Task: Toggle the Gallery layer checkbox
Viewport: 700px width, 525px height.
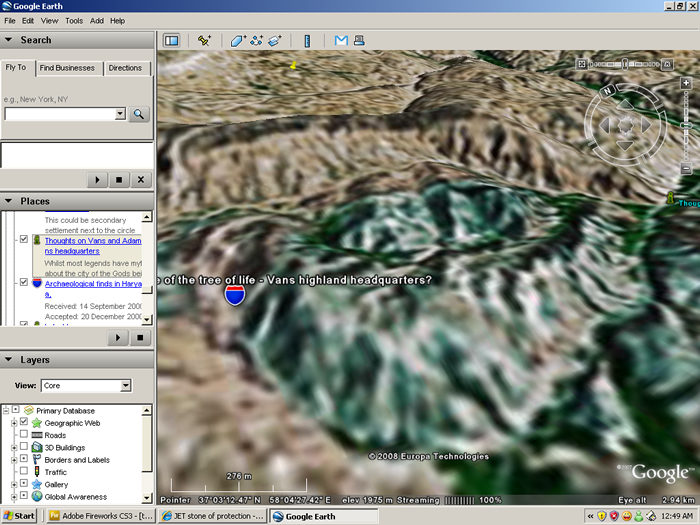Action: click(24, 483)
